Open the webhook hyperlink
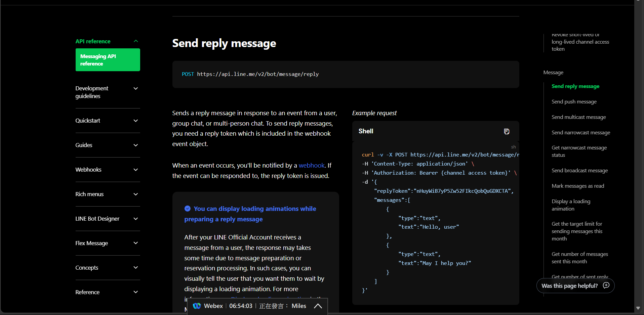The height and width of the screenshot is (315, 644). [312, 166]
